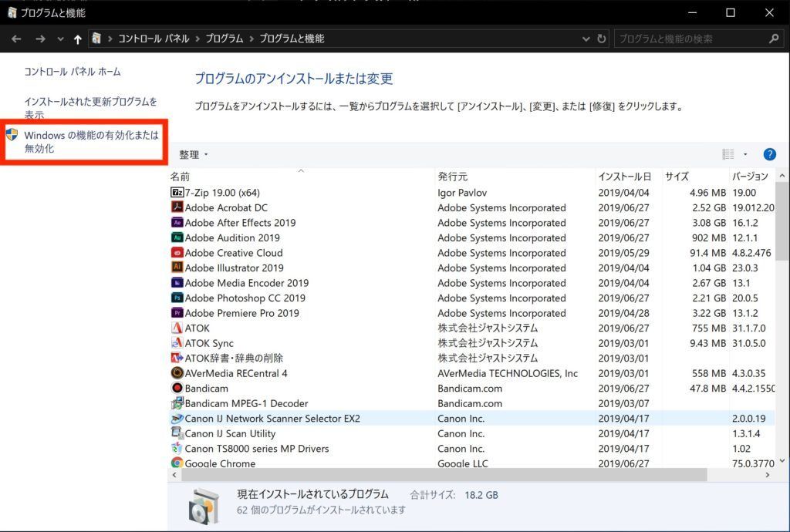Select the 2.0.0.19 version cell

coord(748,418)
